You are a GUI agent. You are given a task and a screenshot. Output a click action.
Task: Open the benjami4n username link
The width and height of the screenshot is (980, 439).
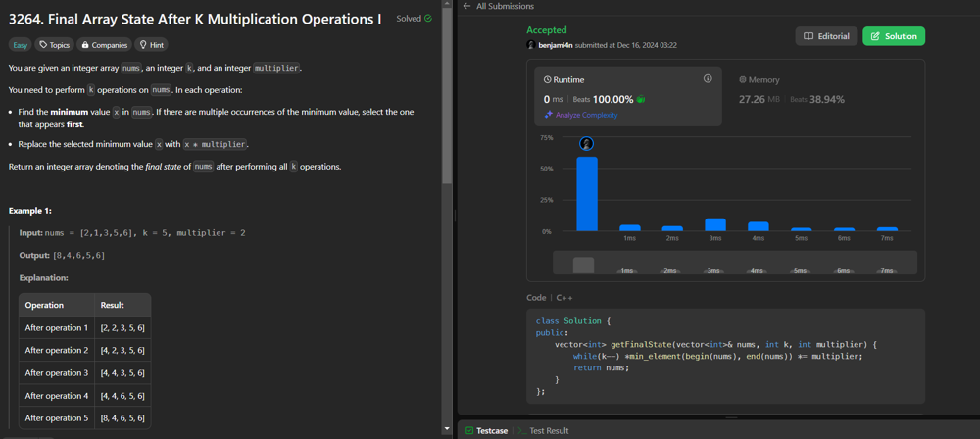[558, 45]
